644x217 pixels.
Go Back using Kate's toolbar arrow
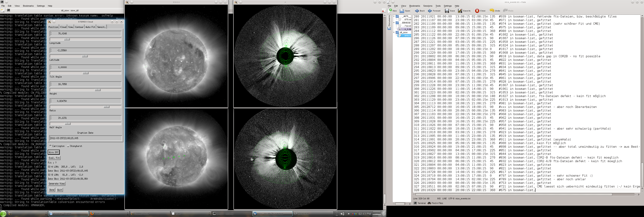tap(417, 11)
